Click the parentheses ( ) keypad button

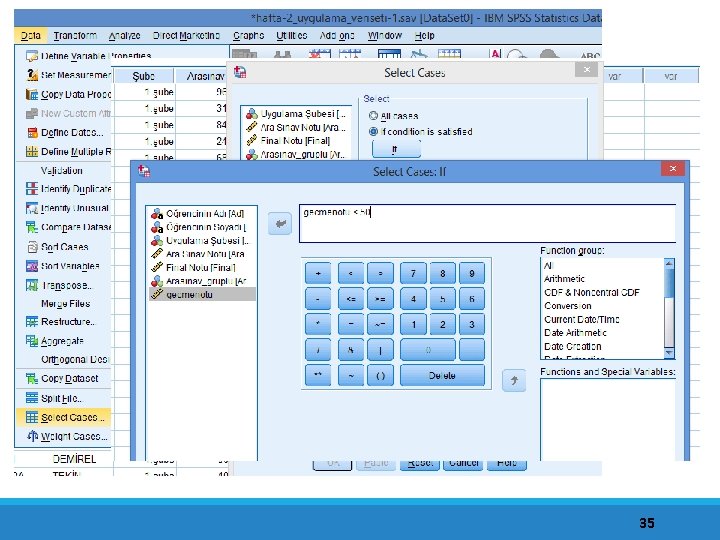click(380, 376)
